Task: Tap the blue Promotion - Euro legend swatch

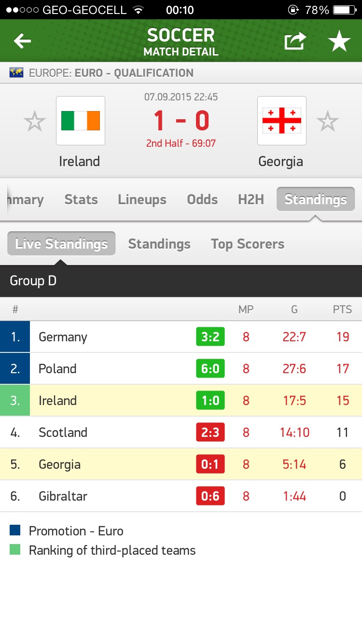Action: tap(15, 531)
